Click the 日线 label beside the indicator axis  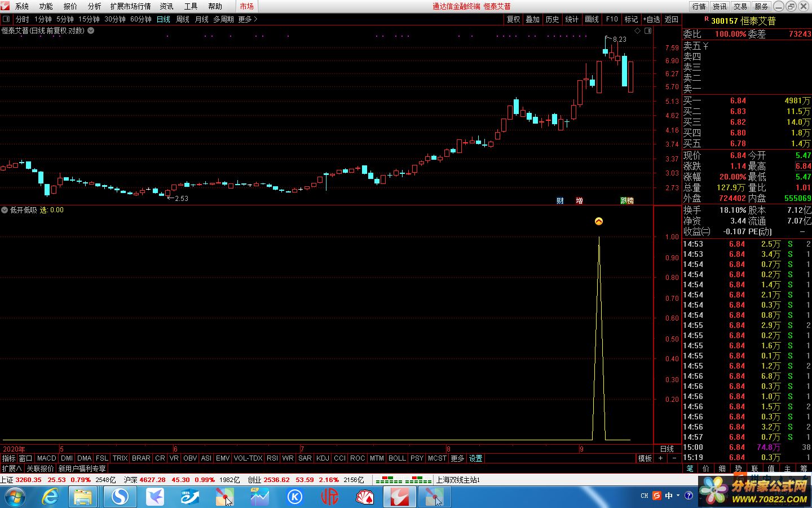(x=667, y=449)
